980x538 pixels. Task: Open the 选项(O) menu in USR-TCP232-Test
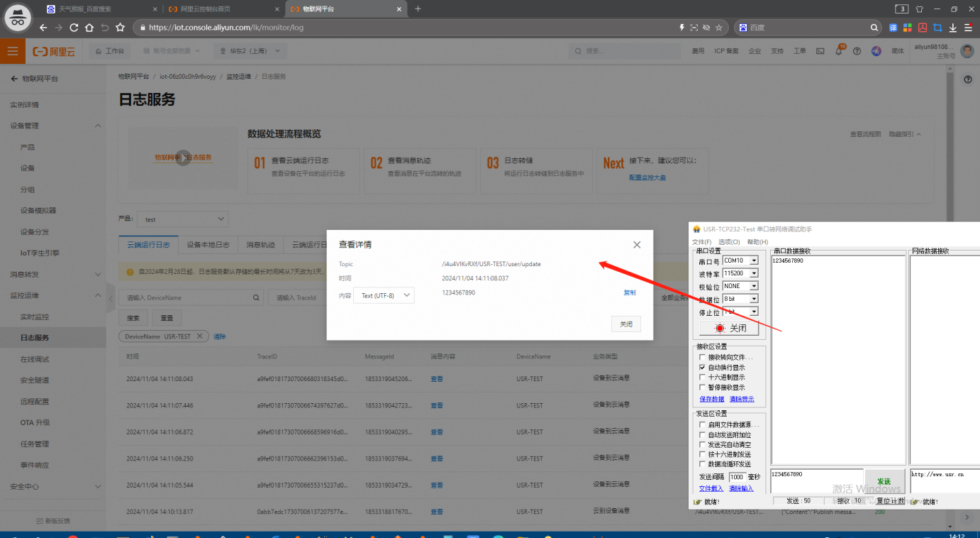[729, 242]
